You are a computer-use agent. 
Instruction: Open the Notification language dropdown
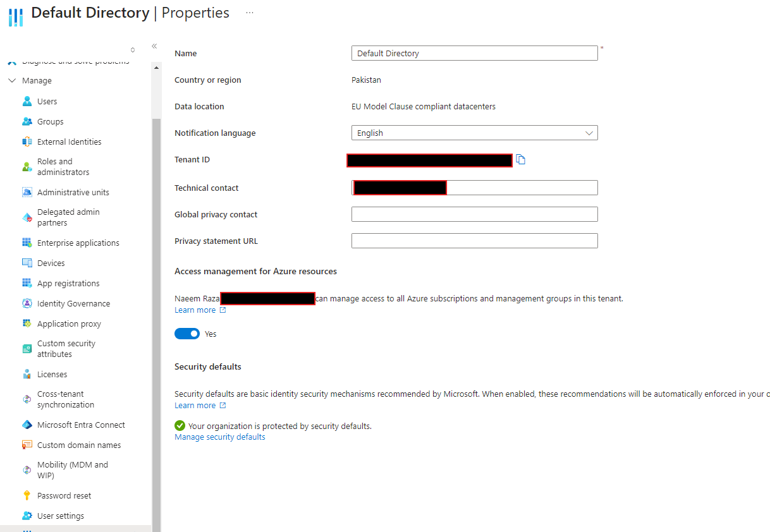589,133
